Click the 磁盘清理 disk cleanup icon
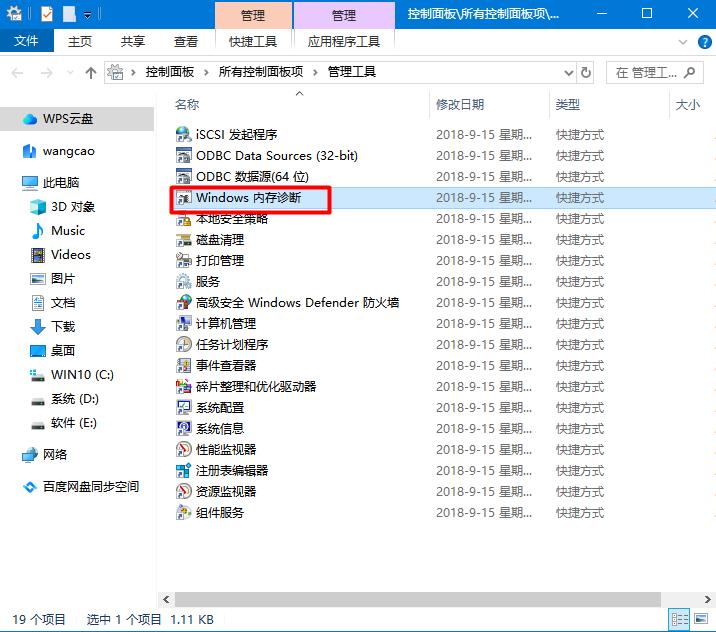Viewport: 716px width, 632px height. pos(183,240)
